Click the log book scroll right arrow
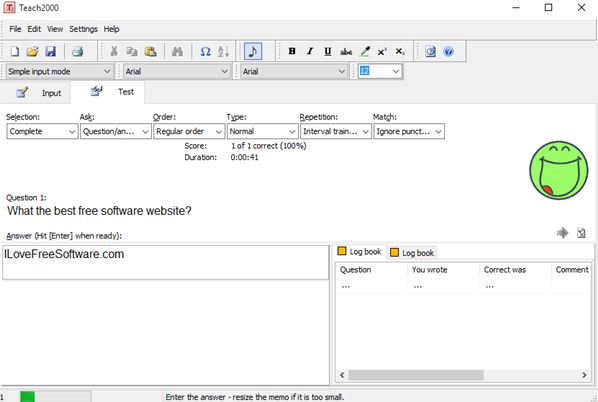598x402 pixels. click(584, 375)
